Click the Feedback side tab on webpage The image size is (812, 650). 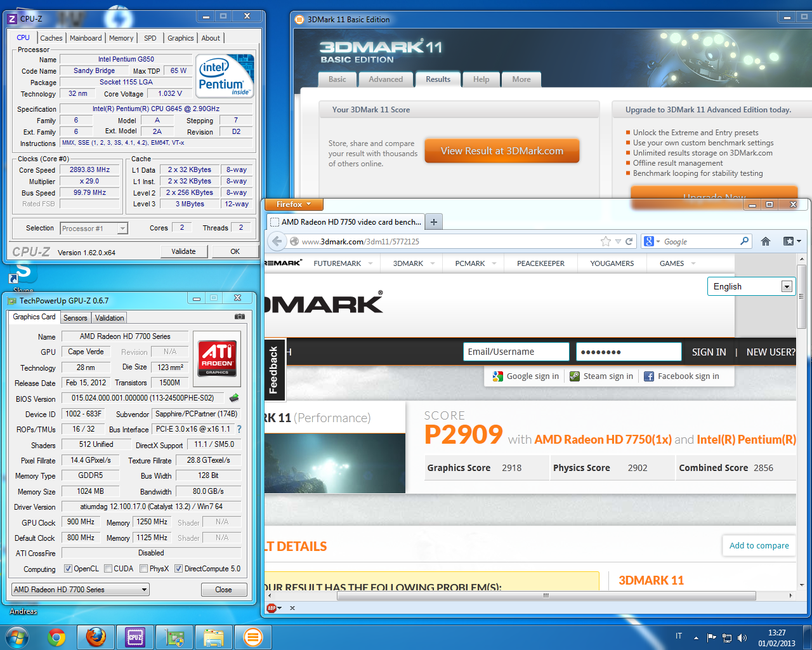coord(275,369)
